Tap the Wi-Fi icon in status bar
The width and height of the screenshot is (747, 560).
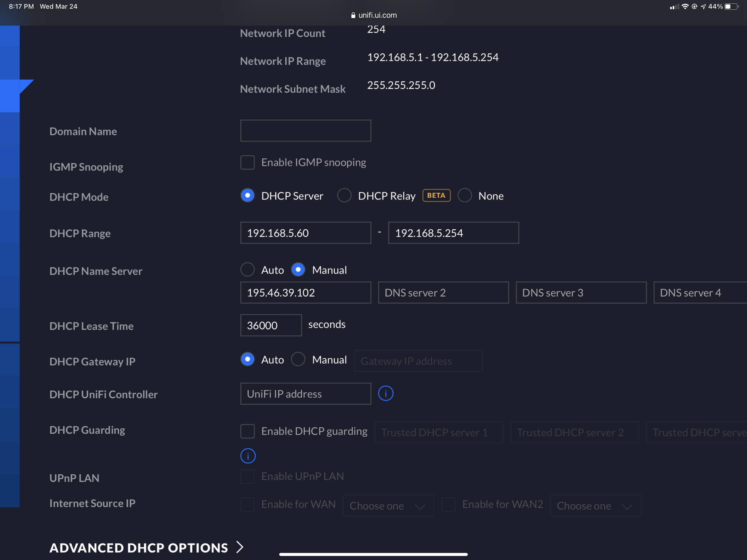coord(685,6)
